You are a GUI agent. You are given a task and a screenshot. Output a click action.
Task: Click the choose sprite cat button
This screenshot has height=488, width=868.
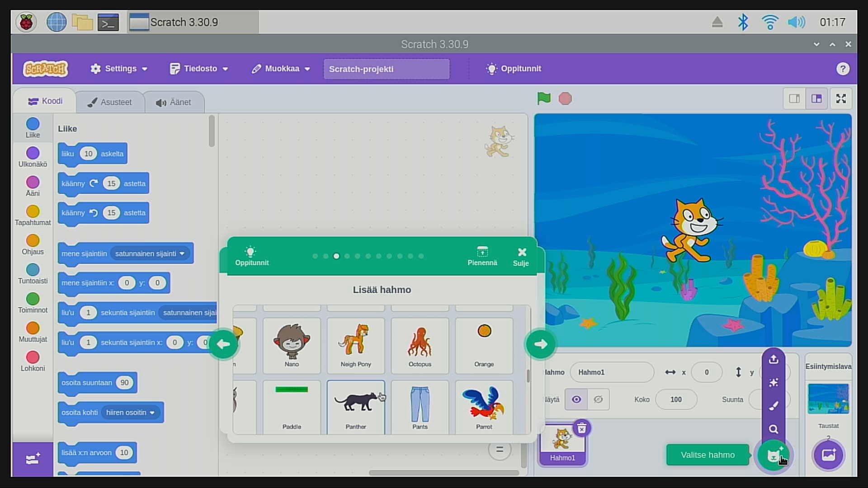tap(774, 455)
